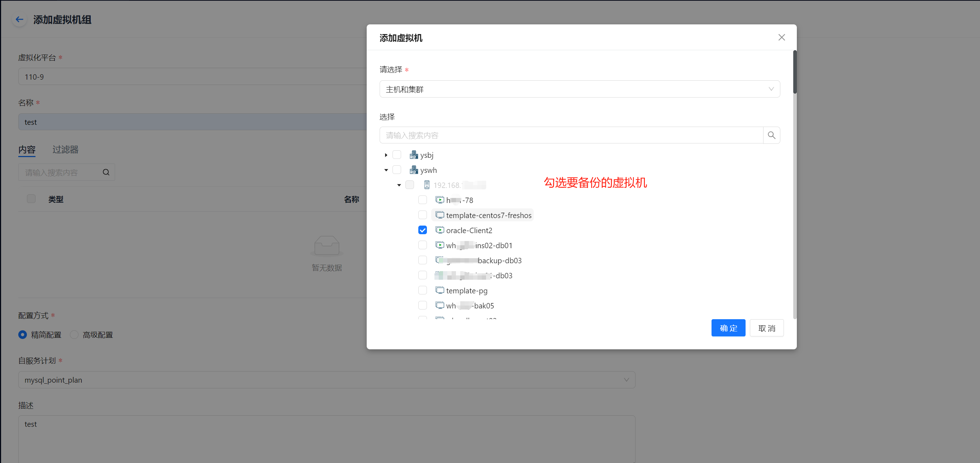Click the search icon under 内容 tab
This screenshot has width=980, height=463.
[106, 173]
